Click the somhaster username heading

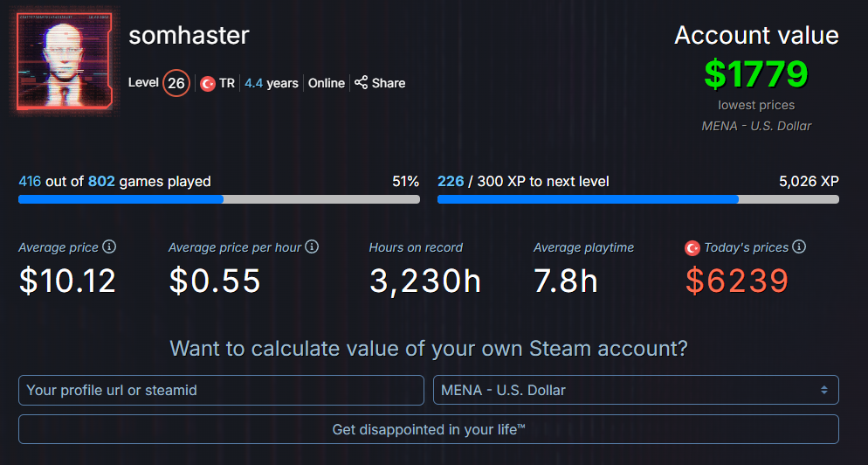pos(189,35)
